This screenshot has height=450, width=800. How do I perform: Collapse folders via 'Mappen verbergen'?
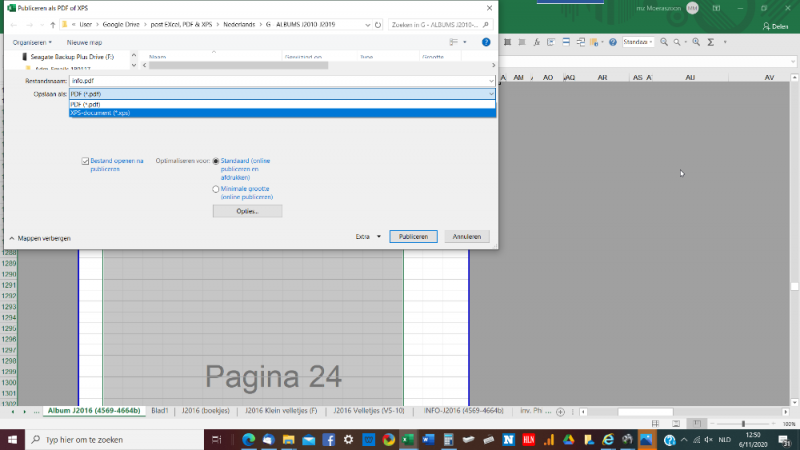(x=39, y=238)
